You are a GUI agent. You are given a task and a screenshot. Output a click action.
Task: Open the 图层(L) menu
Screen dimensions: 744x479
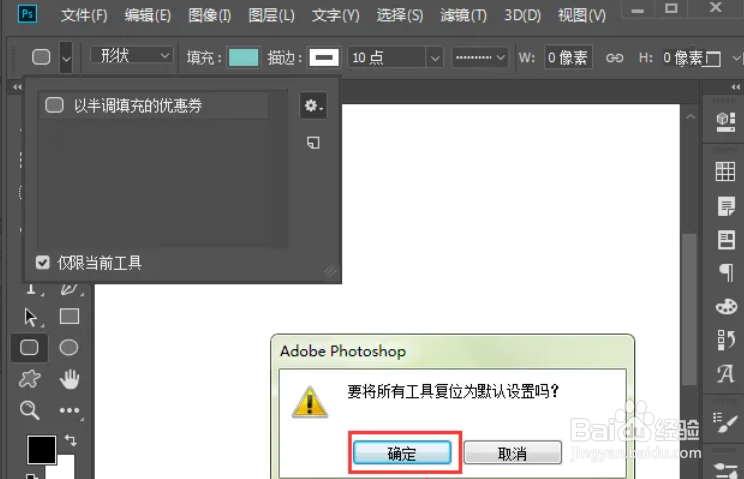tap(271, 16)
